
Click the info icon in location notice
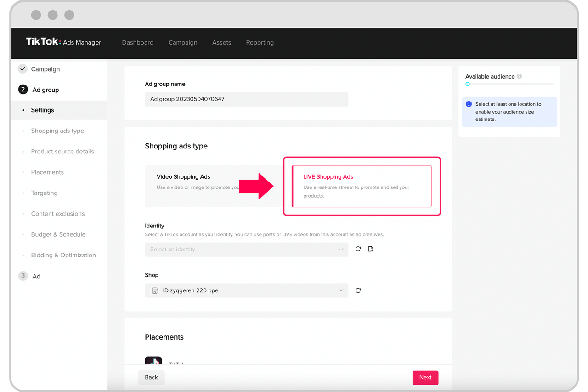click(469, 104)
